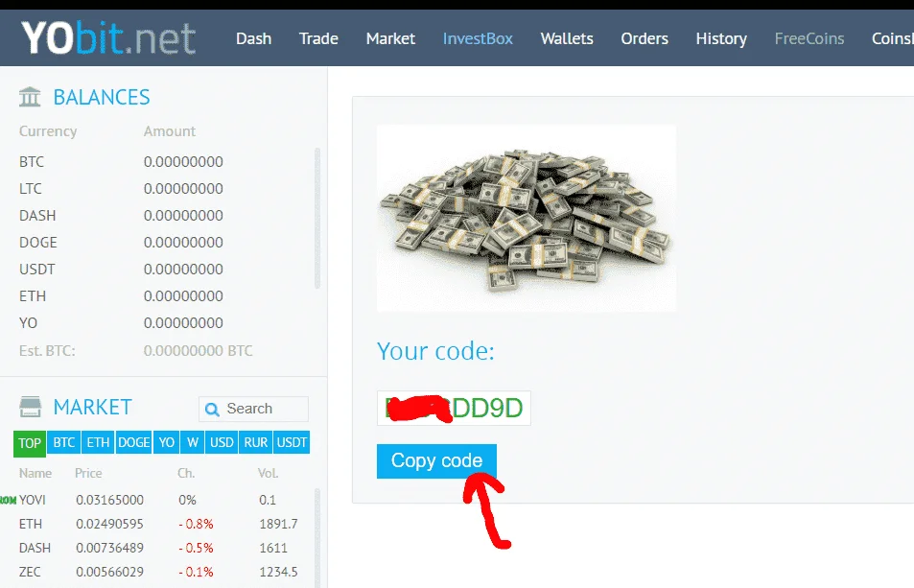Select the DOGE balance row
The image size is (914, 588).
pyautogui.click(x=121, y=242)
